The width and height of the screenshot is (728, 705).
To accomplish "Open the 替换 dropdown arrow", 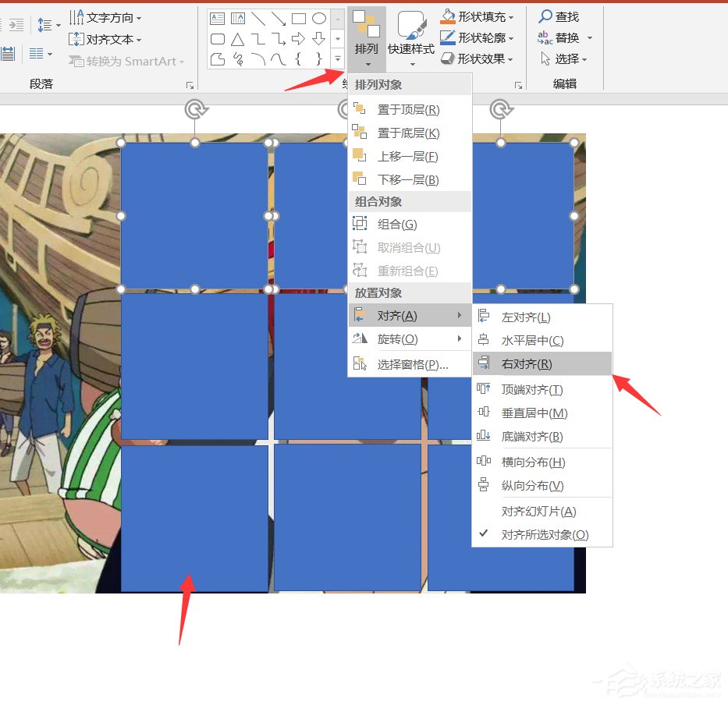I will tap(590, 37).
